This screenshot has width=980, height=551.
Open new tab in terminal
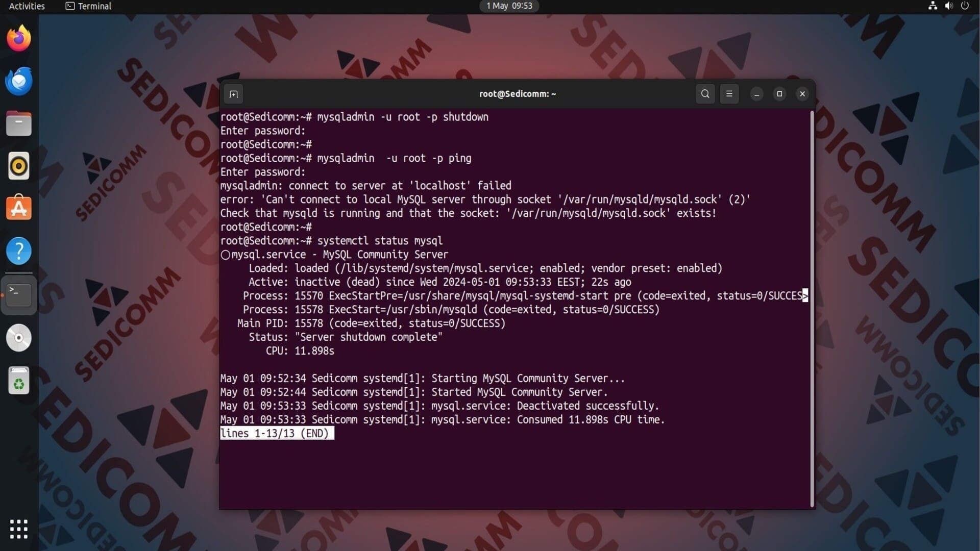[234, 94]
